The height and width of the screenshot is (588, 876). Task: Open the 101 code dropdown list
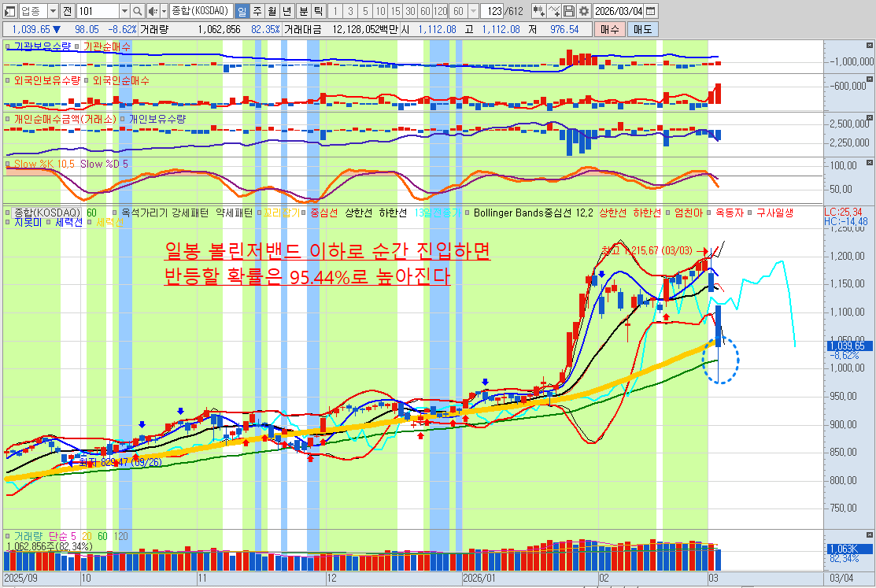pos(124,11)
